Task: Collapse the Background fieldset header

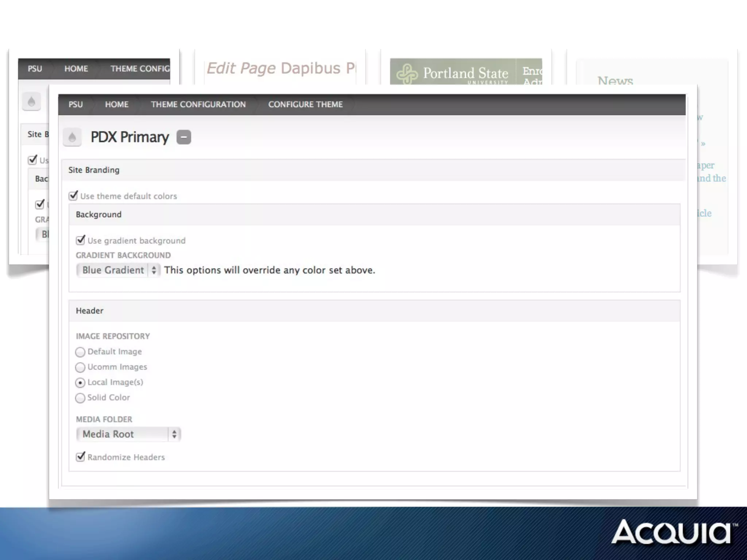Action: 98,214
